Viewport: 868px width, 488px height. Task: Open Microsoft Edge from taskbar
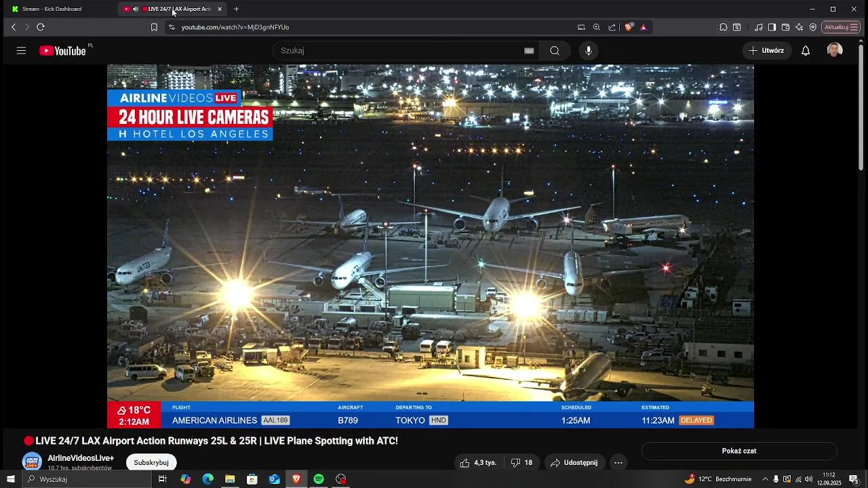pyautogui.click(x=208, y=479)
